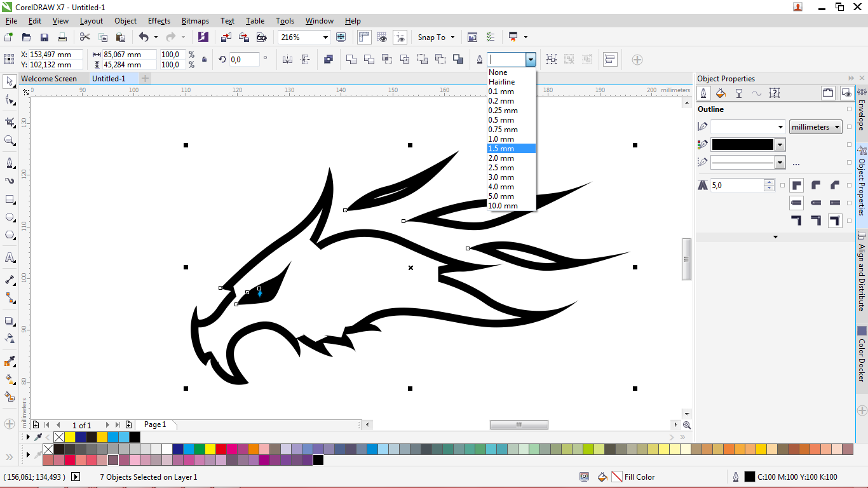Open the millimeters units dropdown
Image resolution: width=868 pixels, height=488 pixels.
pyautogui.click(x=816, y=127)
